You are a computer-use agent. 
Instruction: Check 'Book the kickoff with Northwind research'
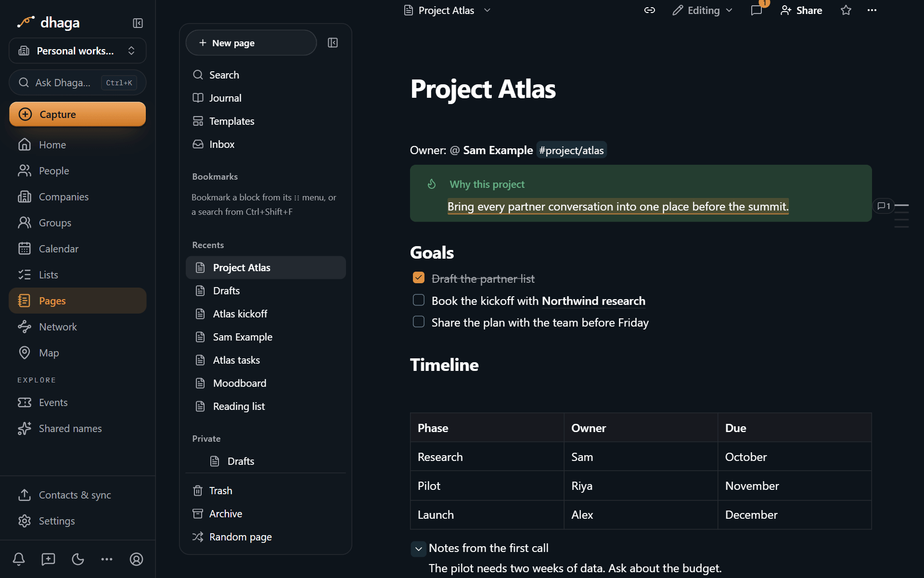[x=419, y=300]
